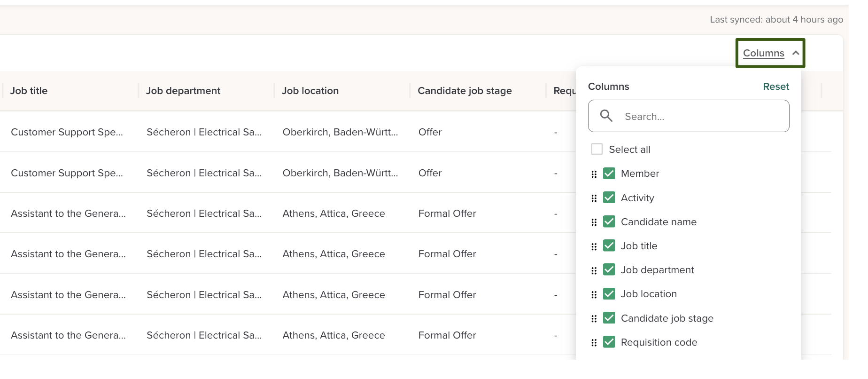Click the drag handle beside Member
This screenshot has height=379, width=868.
[594, 174]
